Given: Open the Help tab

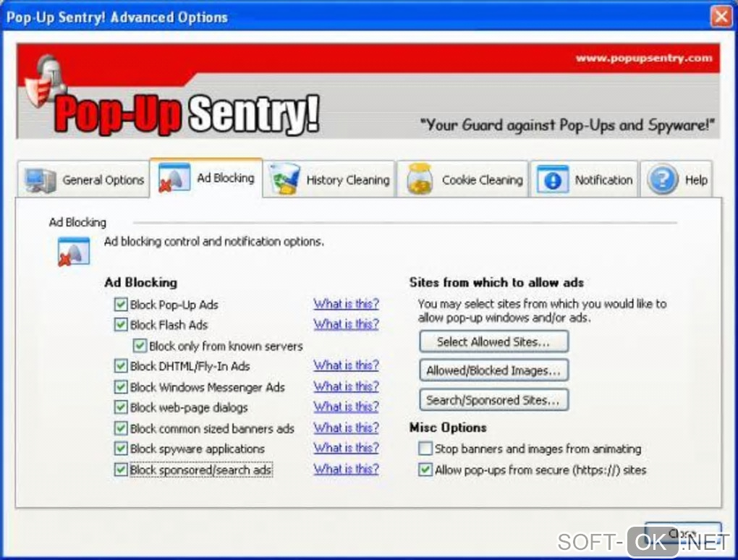Looking at the screenshot, I should tap(676, 179).
